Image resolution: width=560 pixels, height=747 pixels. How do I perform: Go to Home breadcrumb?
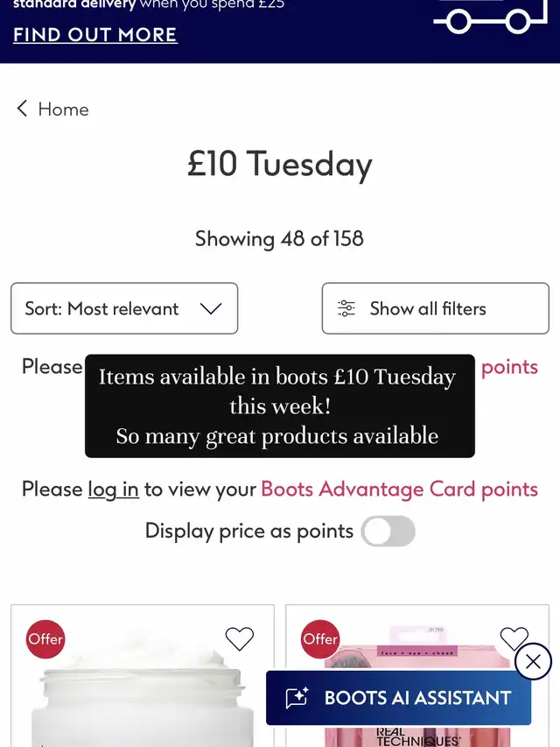click(63, 109)
